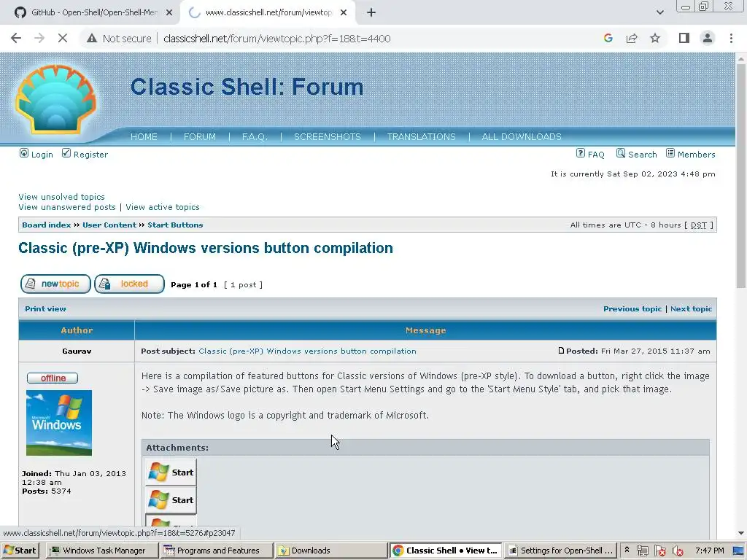Open the Chrome three-dot menu

(x=731, y=38)
